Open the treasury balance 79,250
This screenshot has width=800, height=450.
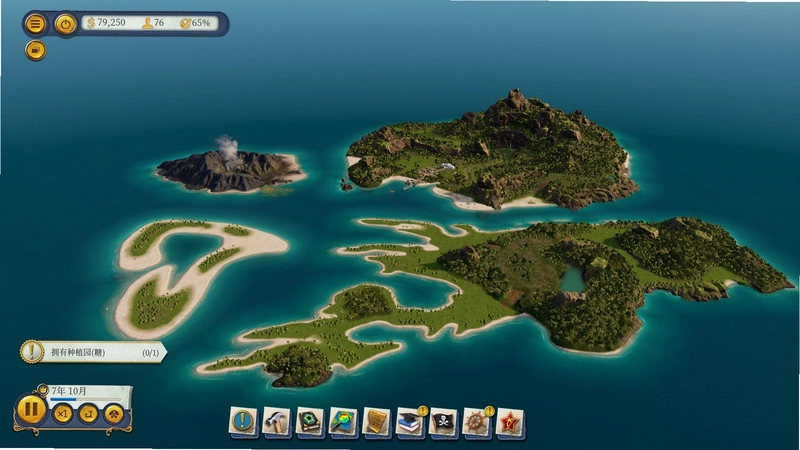click(106, 23)
